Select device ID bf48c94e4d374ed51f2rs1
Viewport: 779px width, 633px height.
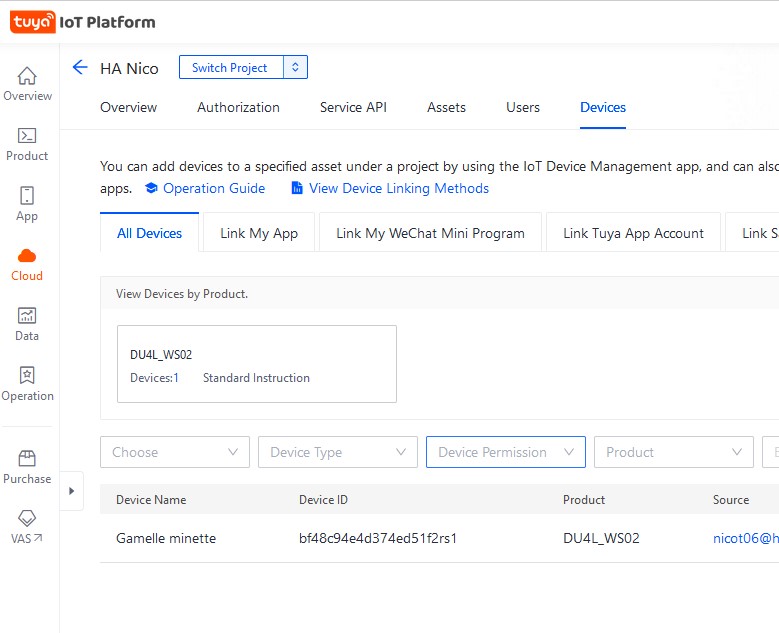coord(378,538)
